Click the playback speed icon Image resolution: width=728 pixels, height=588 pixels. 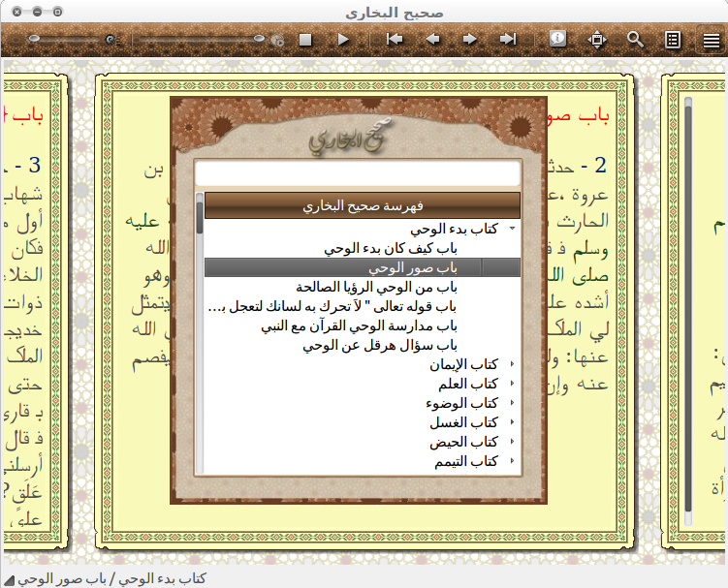(x=277, y=41)
